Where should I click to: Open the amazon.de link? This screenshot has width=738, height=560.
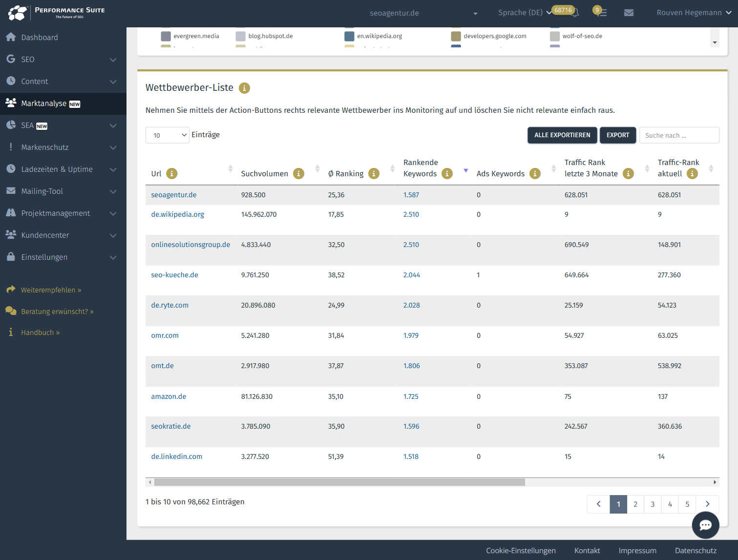pos(169,396)
